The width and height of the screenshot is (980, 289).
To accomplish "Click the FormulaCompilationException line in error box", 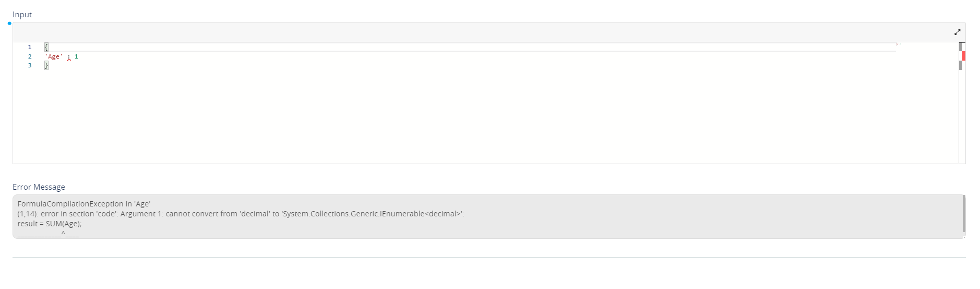I will coord(83,204).
